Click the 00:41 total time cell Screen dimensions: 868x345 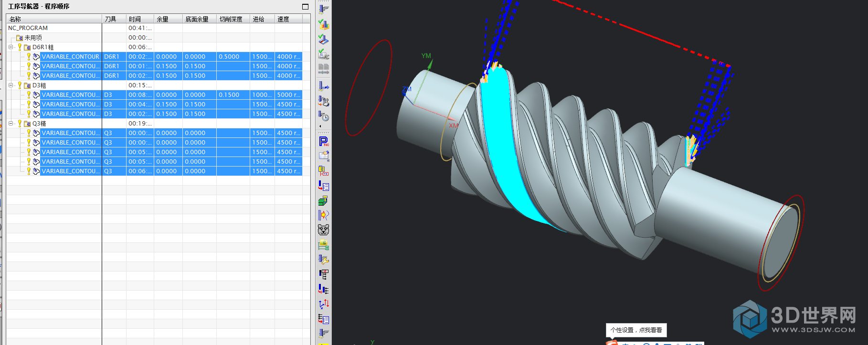pos(140,28)
